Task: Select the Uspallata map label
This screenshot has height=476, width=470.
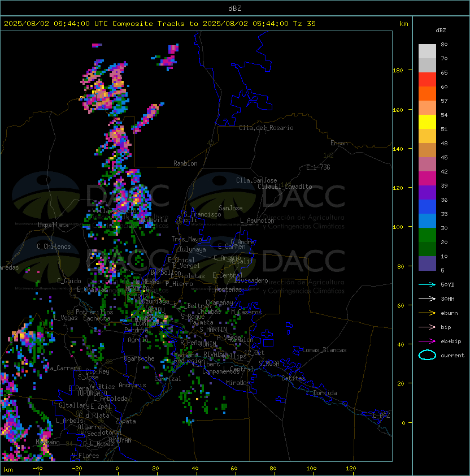Action: [53, 225]
